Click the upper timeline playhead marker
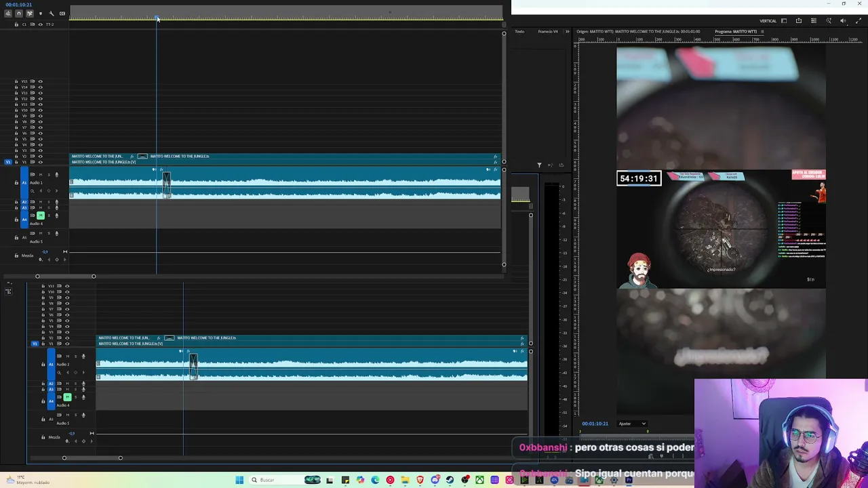The image size is (868, 488). coord(157,18)
